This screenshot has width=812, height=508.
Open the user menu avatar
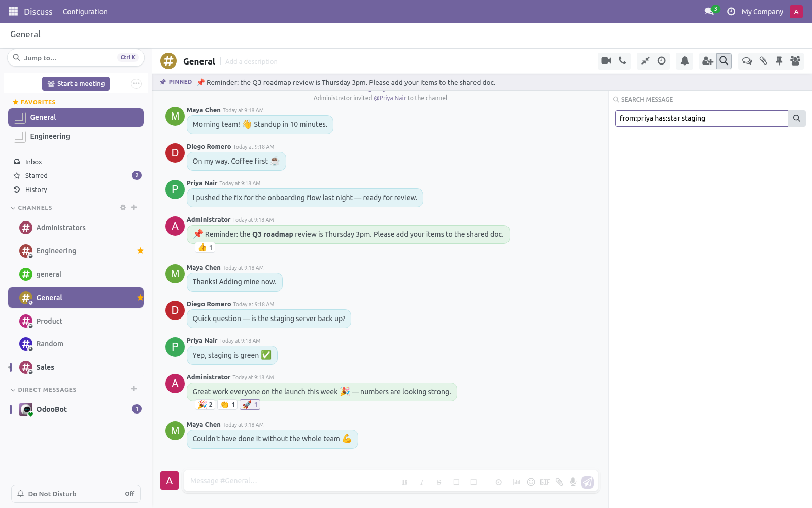click(796, 12)
